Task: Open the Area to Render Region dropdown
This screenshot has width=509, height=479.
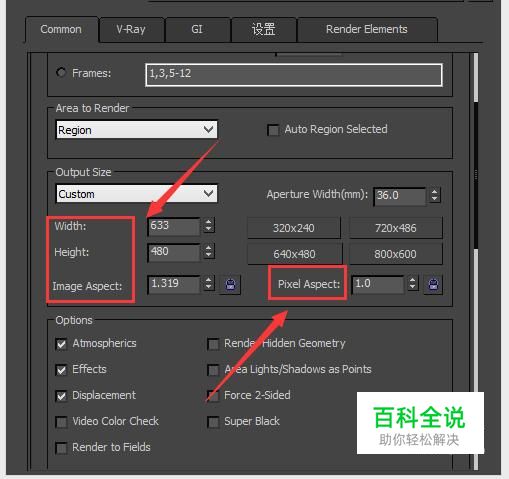Action: [x=137, y=130]
